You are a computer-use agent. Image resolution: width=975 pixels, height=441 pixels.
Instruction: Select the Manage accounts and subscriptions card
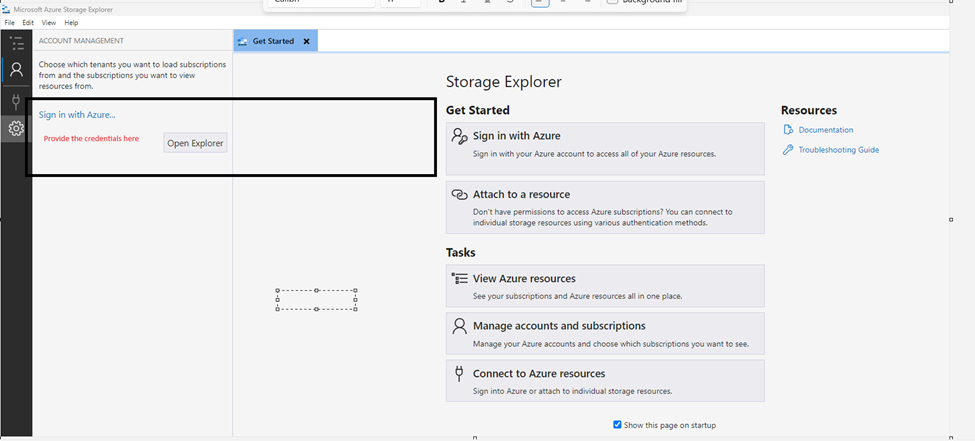pos(605,333)
